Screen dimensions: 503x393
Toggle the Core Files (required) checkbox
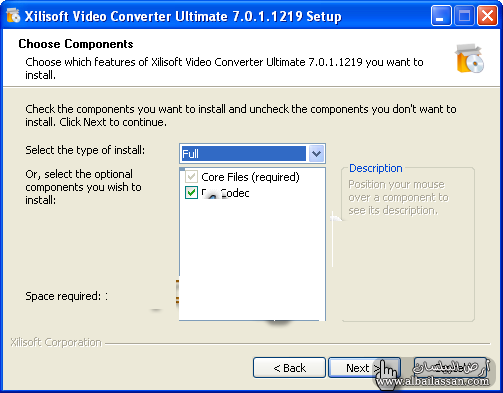[191, 177]
